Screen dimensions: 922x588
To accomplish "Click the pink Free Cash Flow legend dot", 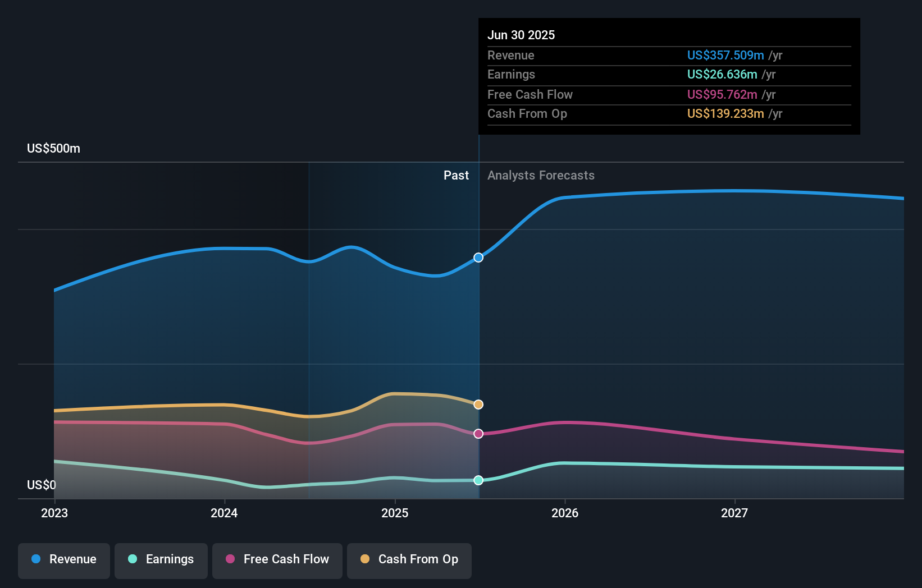I will click(x=230, y=559).
